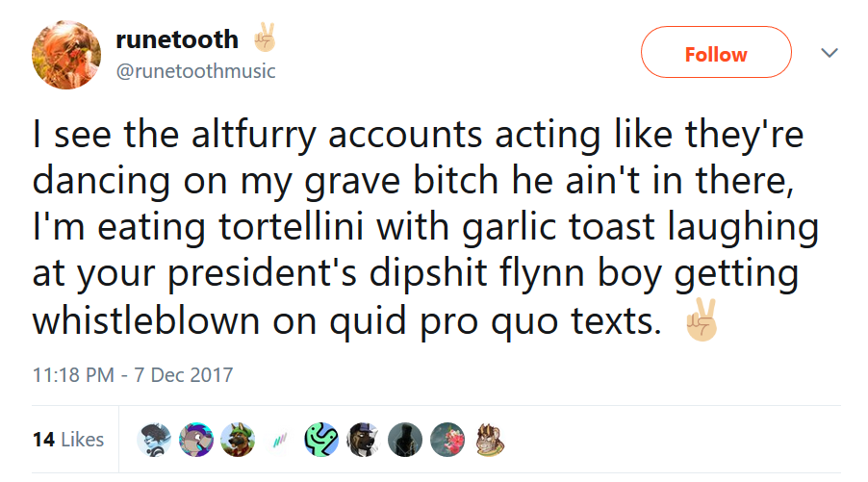Viewport: 868px width, 482px height.
Task: Open the 11:18 PM - 7 Dec 2017 timestamp
Action: tap(133, 375)
